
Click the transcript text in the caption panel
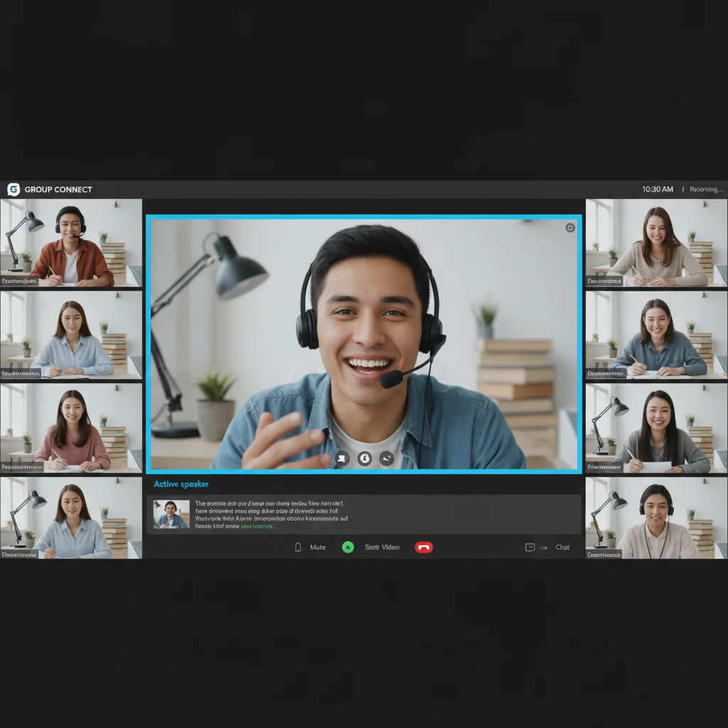(x=272, y=515)
